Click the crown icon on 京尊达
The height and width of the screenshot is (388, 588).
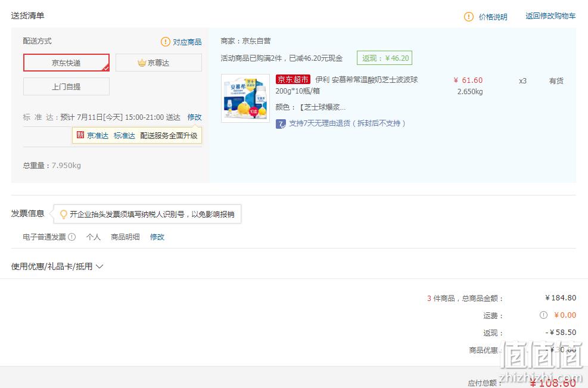tap(142, 63)
